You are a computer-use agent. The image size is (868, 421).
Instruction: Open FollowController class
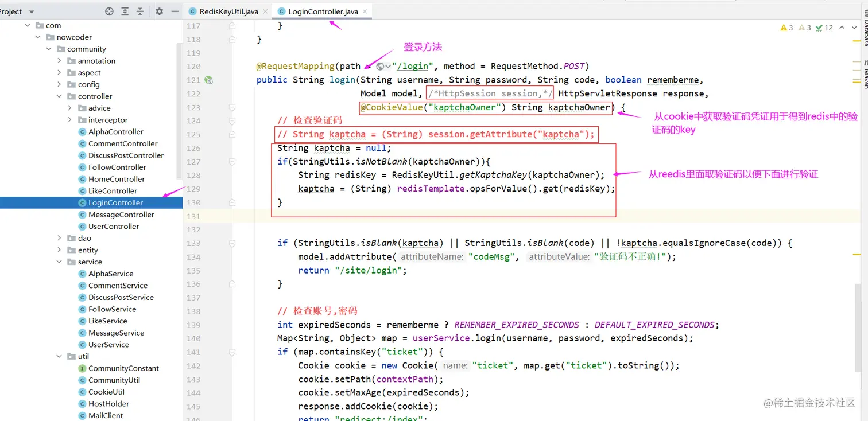point(117,167)
